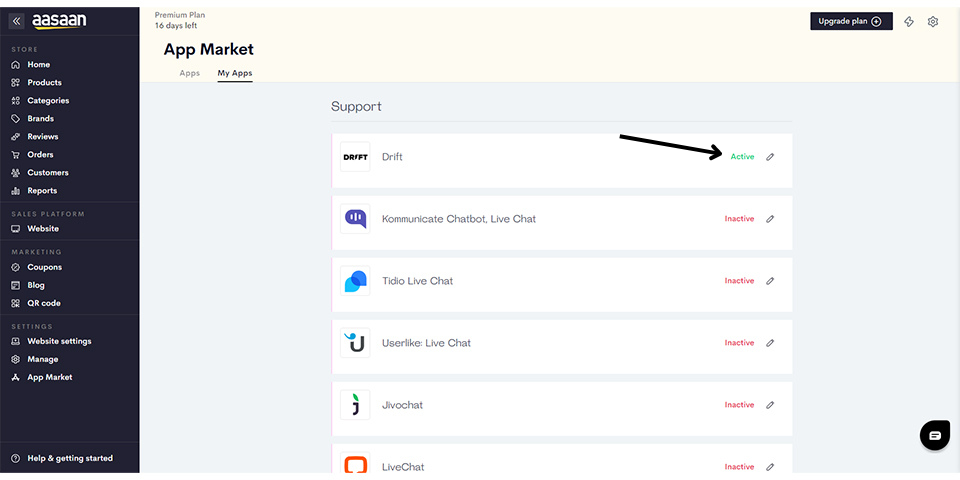The height and width of the screenshot is (480, 960).
Task: Edit Drift app using the pencil icon
Action: 770,157
